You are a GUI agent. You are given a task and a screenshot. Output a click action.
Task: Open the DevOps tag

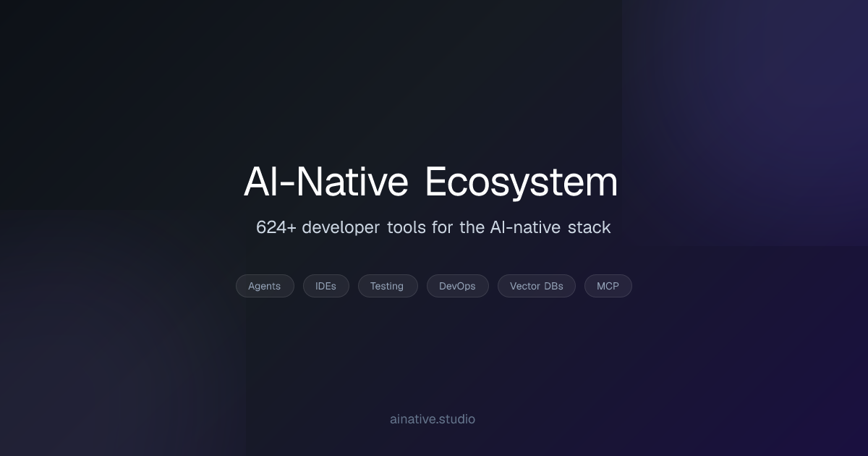[x=457, y=286]
